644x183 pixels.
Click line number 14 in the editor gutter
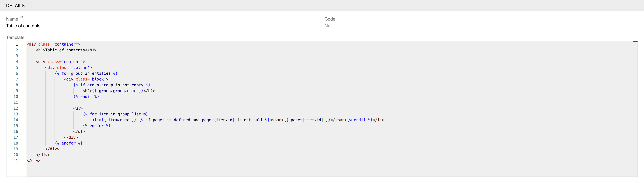click(x=16, y=120)
